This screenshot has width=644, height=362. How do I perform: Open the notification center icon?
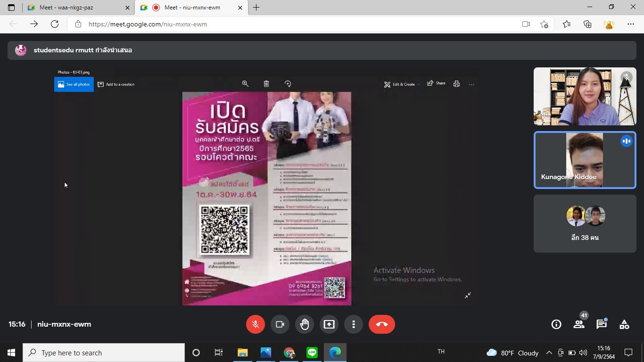coord(628,353)
